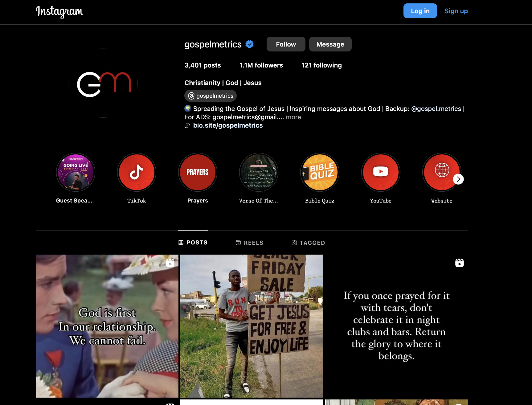Open the Verse Of The Day highlight
This screenshot has height=405, width=532.
tap(259, 172)
